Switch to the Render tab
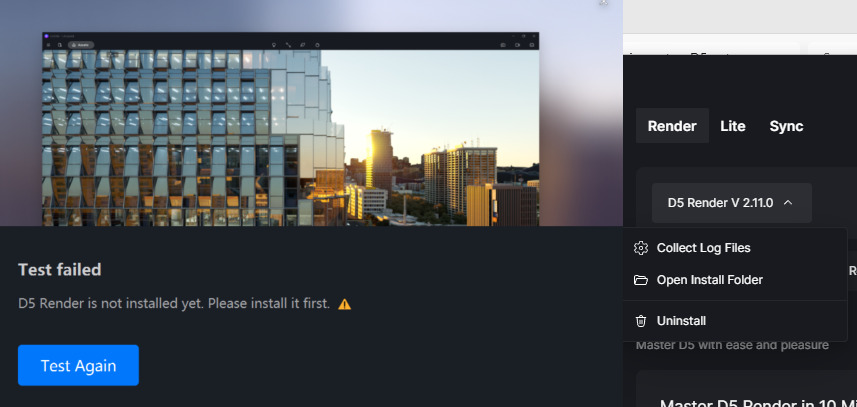Screen dimensions: 857x407 coord(672,126)
